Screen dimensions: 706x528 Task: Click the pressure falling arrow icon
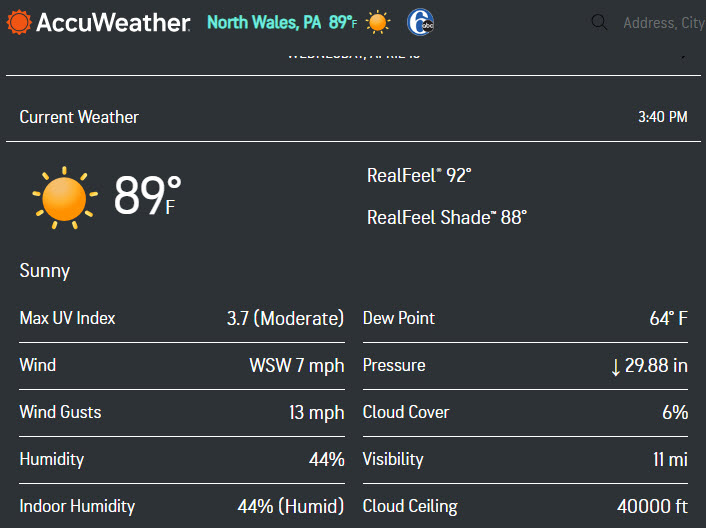tap(615, 366)
